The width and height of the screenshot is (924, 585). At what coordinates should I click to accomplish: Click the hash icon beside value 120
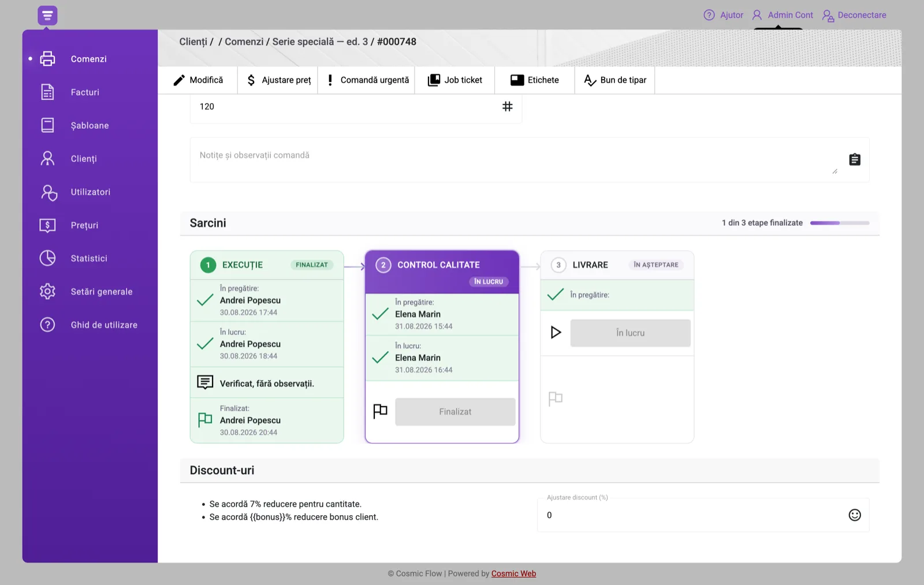click(507, 106)
